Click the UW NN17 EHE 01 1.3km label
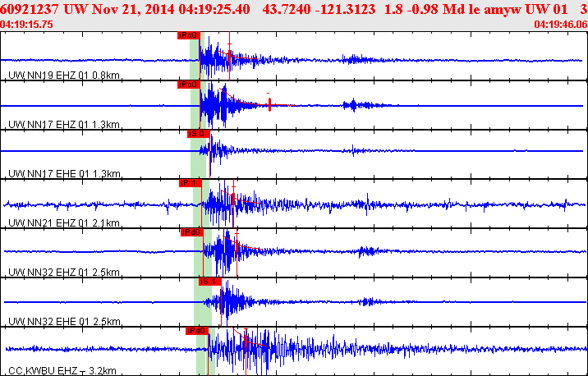This screenshot has height=376, width=588. pos(64,173)
